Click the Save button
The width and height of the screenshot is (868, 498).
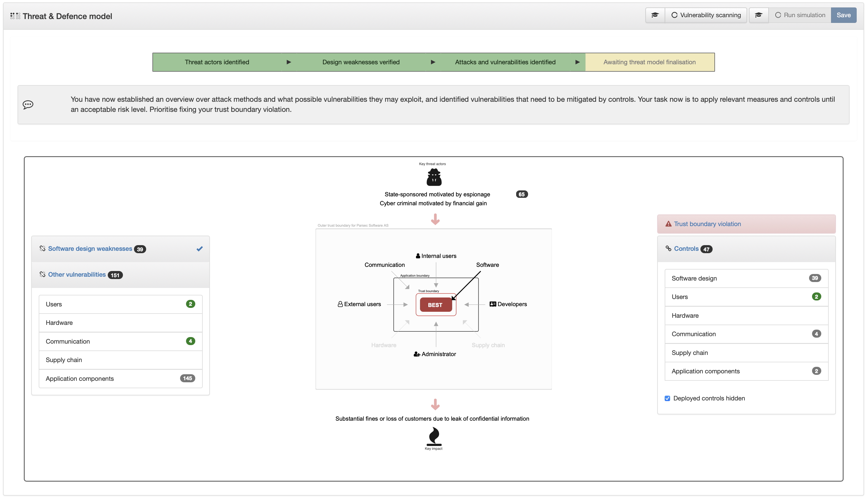(843, 15)
